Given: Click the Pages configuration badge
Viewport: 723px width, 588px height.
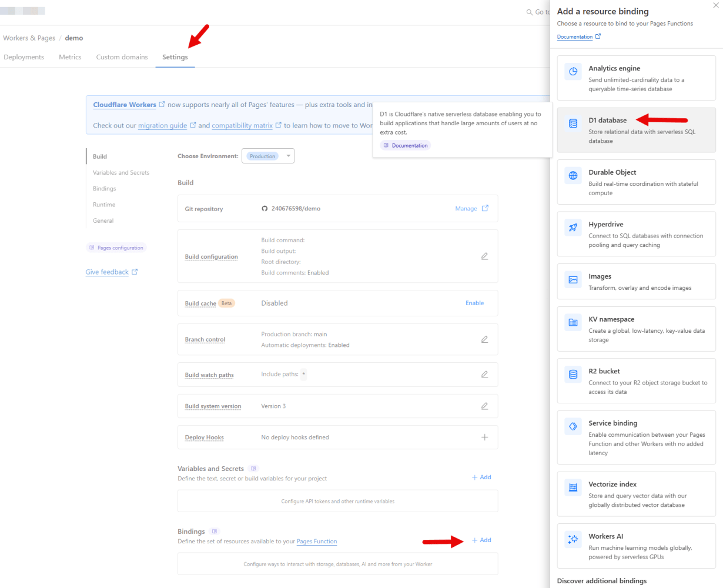Looking at the screenshot, I should click(116, 248).
